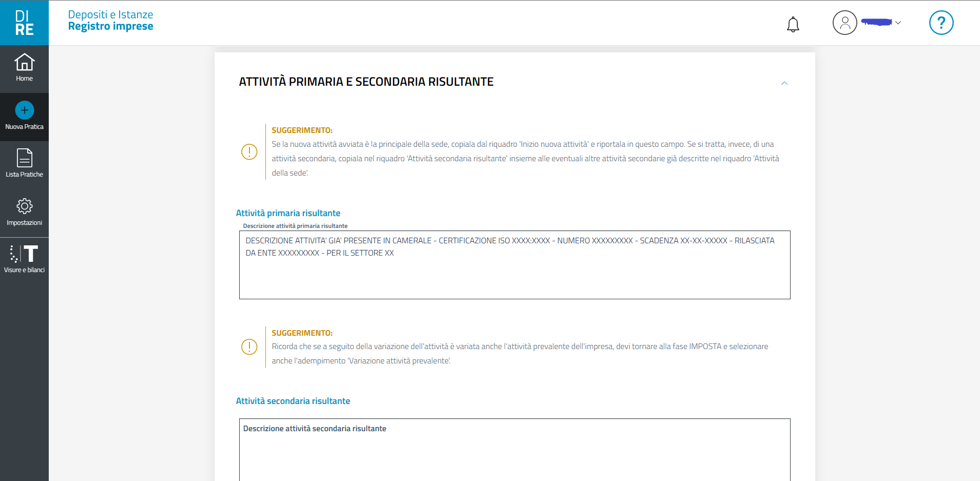Open notifications with the bell icon
This screenshot has height=481, width=980.
(793, 24)
